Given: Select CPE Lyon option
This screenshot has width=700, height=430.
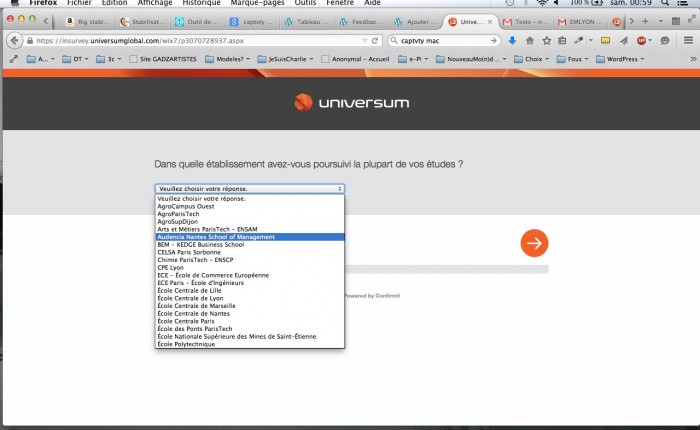Looking at the screenshot, I should pos(250,267).
